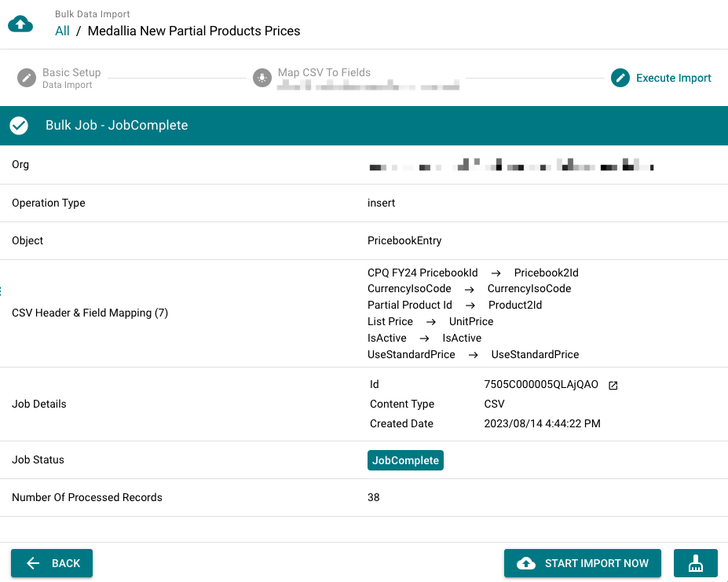Viewport: 728px width, 582px height.
Task: Click the JobComplete status badge
Action: pos(405,460)
